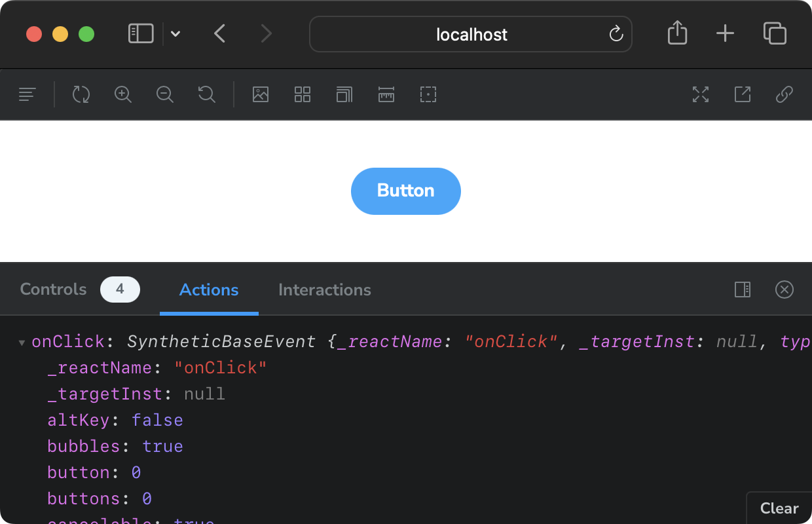812x524 pixels.
Task: Toggle the sidebar navigation panel
Action: pyautogui.click(x=141, y=33)
